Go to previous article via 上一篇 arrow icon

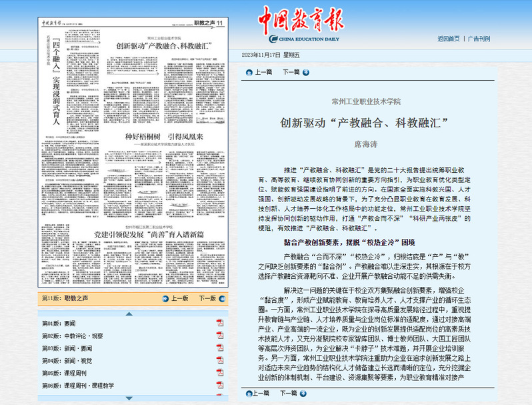249,72
